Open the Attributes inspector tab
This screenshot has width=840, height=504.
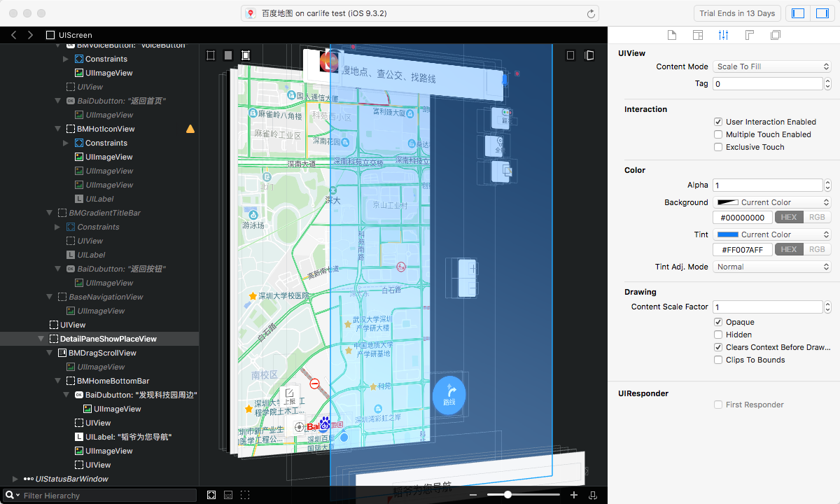(723, 35)
